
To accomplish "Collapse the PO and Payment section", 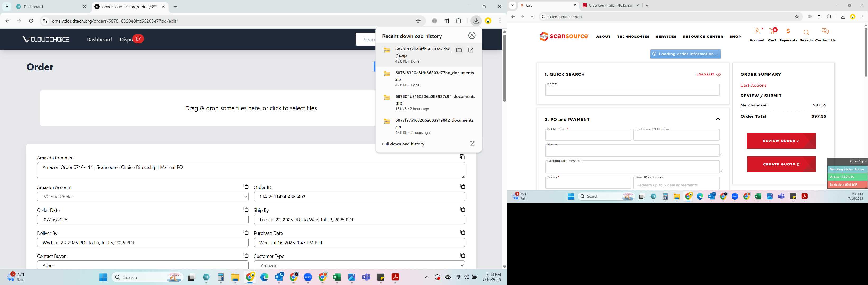I will coord(718,119).
